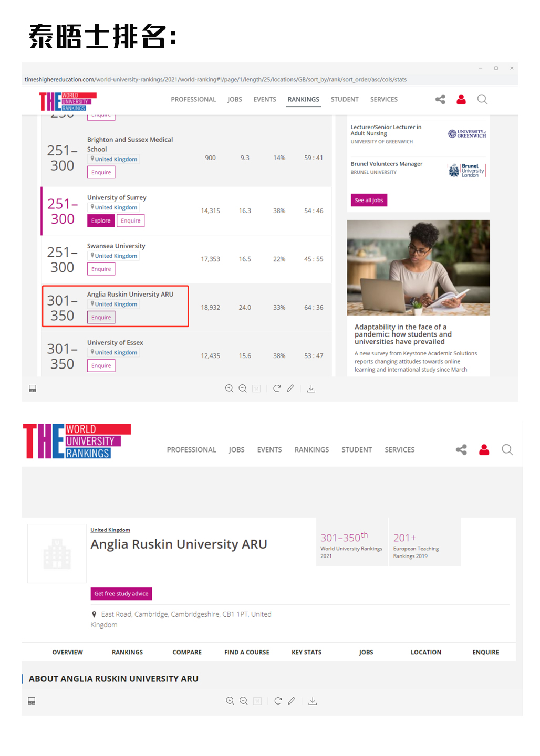This screenshot has width=540, height=756.
Task: Click Enquire button for Anglia Ruskin University
Action: pos(101,317)
